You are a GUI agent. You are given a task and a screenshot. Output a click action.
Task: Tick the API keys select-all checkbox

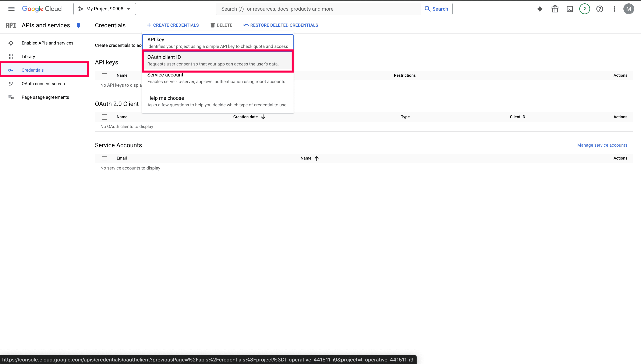(105, 75)
